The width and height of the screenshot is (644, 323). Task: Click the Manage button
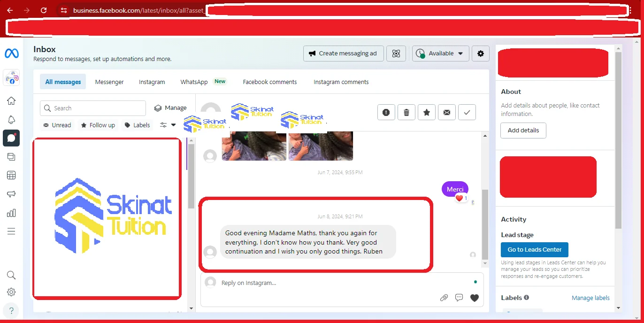(x=170, y=108)
